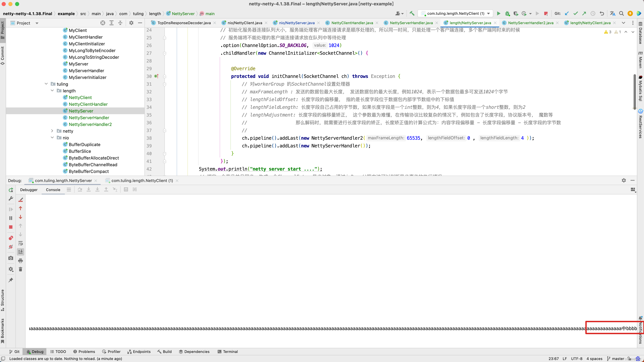Click the green Run button in toolbar
The image size is (644, 362).
pos(499,13)
